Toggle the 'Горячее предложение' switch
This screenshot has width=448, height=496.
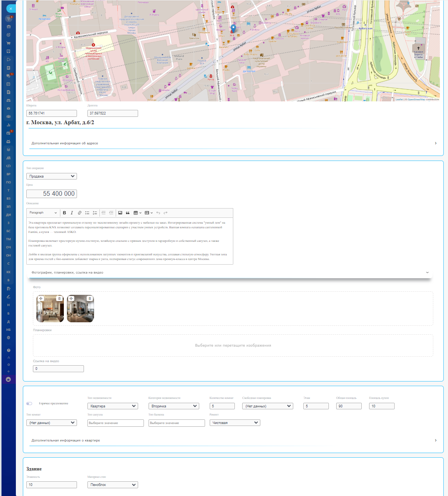click(x=29, y=404)
